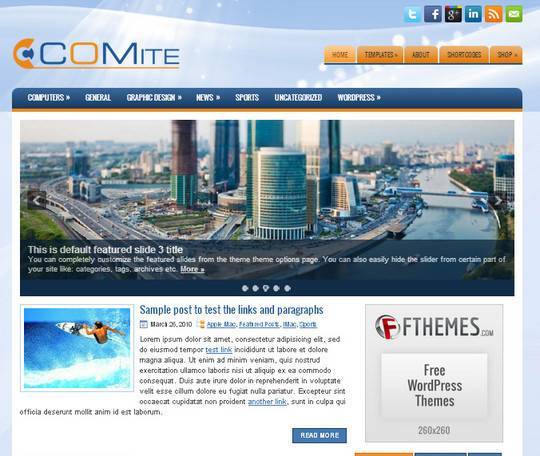Open the LinkedIn social icon

tap(474, 14)
